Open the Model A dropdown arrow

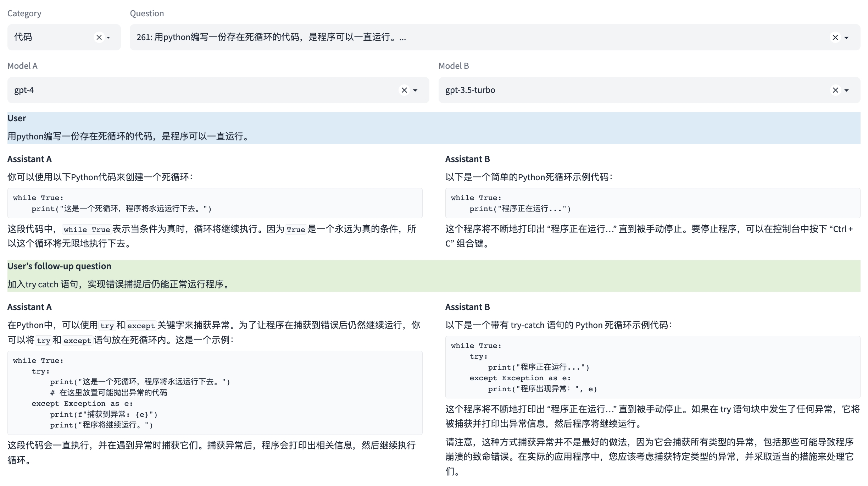415,90
